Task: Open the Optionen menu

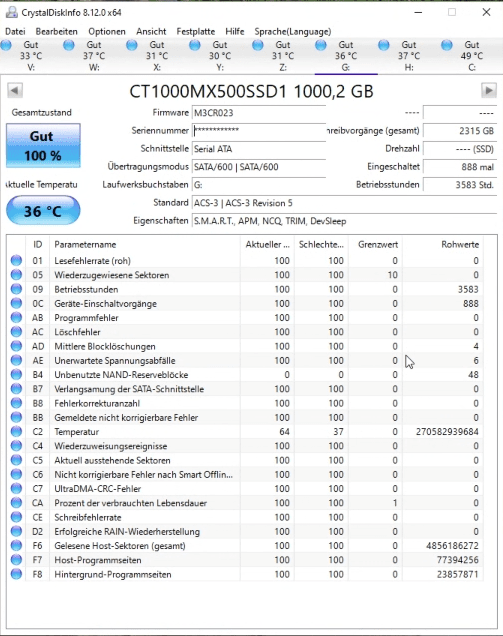Action: 107,31
